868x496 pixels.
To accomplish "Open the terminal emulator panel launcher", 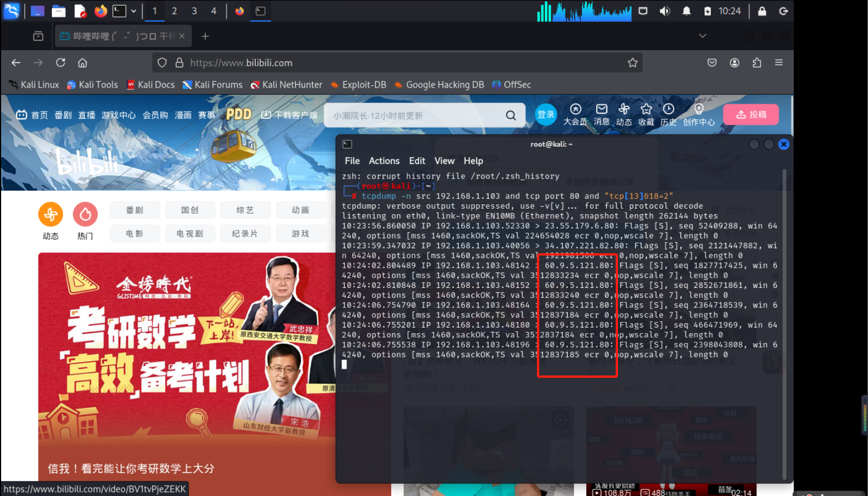I will tap(119, 11).
